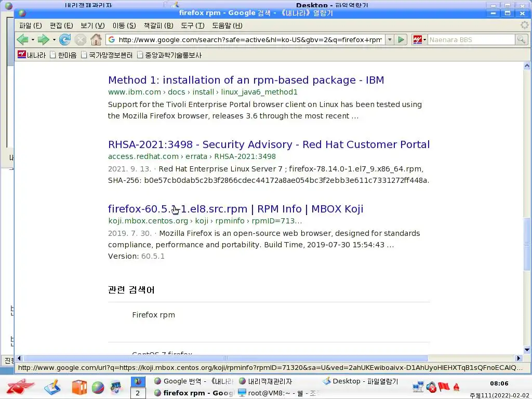Open the RHSA-2021:3498 Security Advisory result
This screenshot has width=532, height=399.
269,144
